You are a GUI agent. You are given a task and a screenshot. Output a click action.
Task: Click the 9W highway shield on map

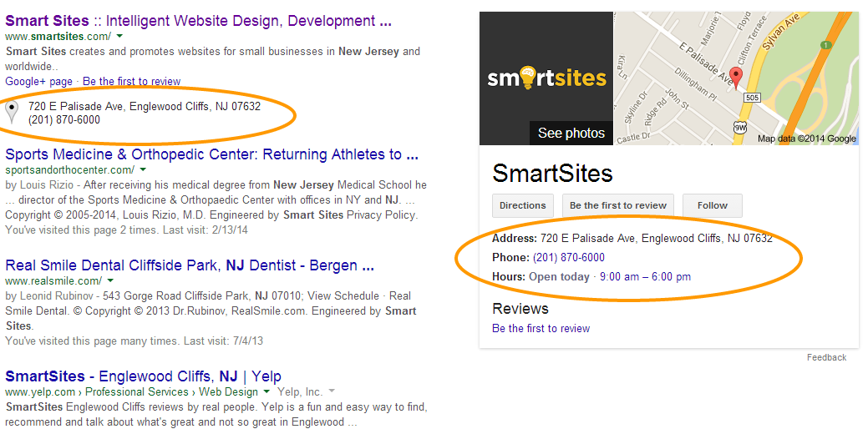click(x=740, y=128)
